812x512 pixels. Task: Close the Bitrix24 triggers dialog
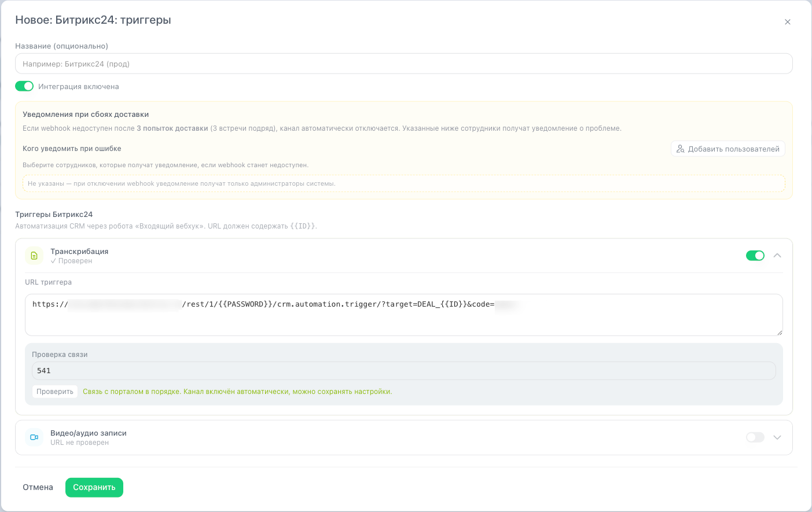pyautogui.click(x=787, y=22)
